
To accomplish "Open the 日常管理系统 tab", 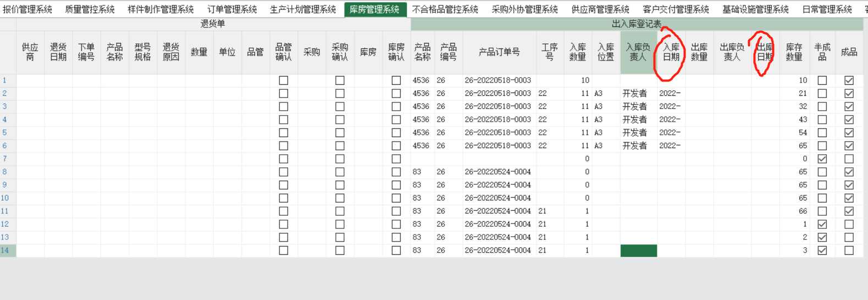I will point(827,9).
